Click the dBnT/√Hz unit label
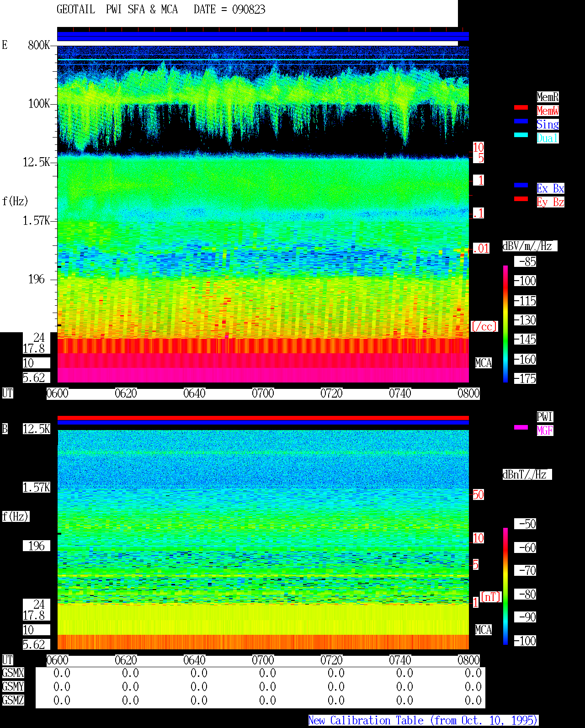Image resolution: width=585 pixels, height=728 pixels. [527, 474]
